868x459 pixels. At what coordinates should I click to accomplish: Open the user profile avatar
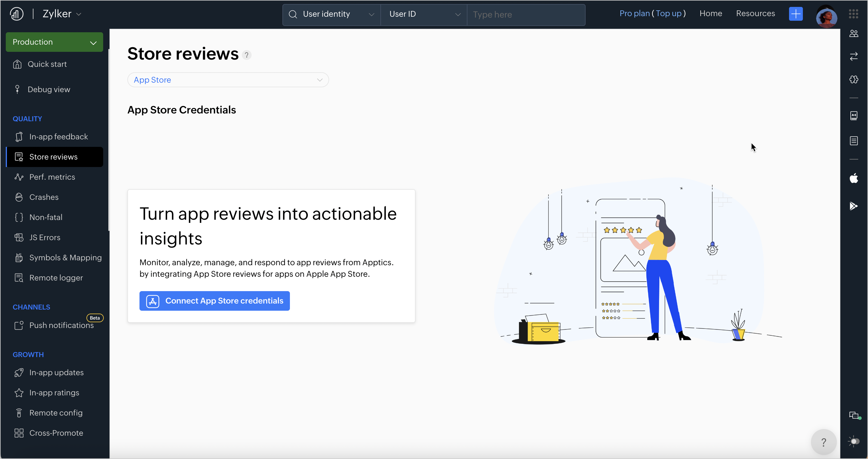pyautogui.click(x=826, y=17)
